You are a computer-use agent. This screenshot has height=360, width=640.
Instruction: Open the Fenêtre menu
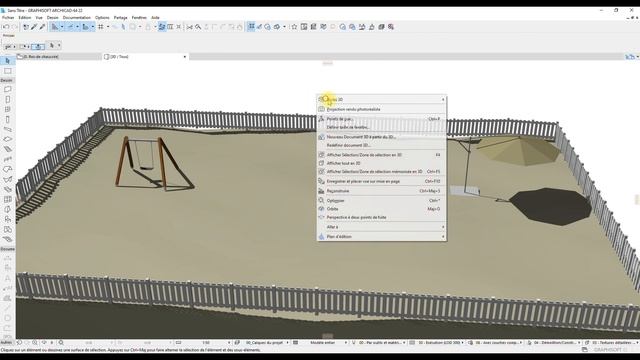tap(139, 18)
